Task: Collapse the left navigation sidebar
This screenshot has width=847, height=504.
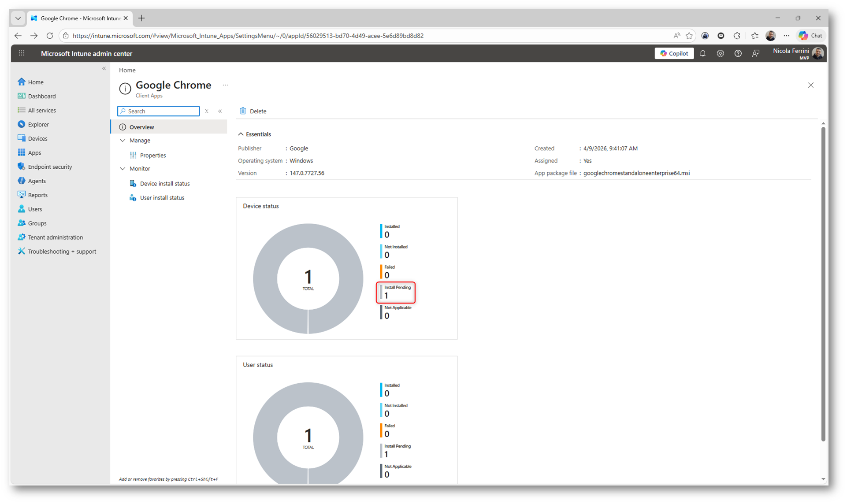Action: 104,68
